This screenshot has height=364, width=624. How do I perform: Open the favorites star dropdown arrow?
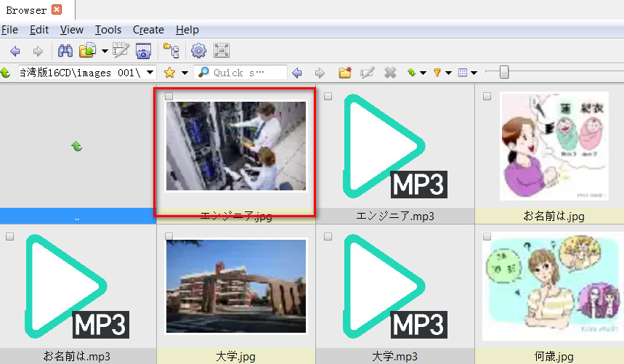[185, 73]
